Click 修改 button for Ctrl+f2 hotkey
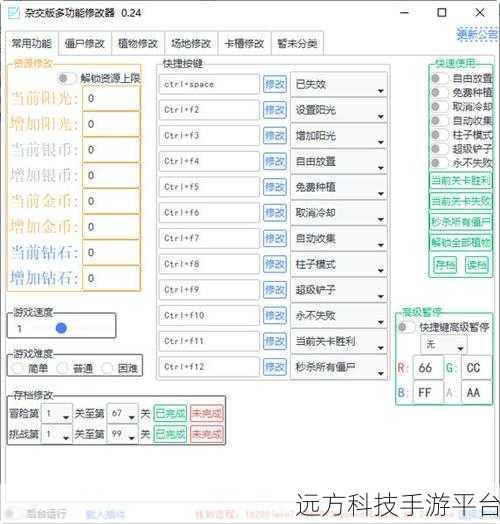Image resolution: width=500 pixels, height=524 pixels. pyautogui.click(x=275, y=110)
